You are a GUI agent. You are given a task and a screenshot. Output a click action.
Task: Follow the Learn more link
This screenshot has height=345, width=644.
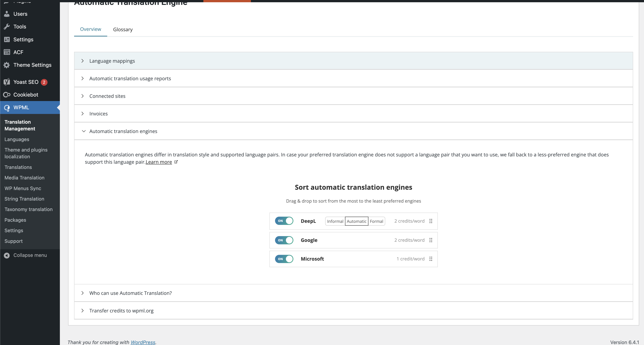pos(159,162)
